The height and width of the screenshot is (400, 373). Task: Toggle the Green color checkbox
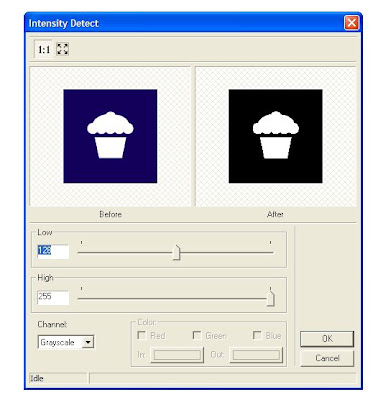coord(197,335)
